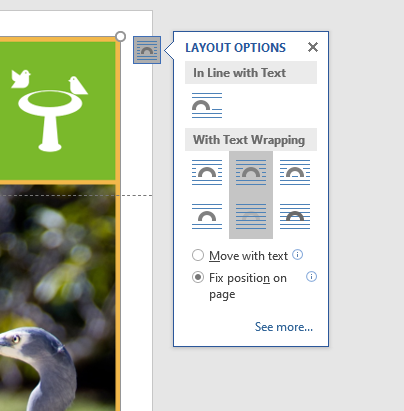The image size is (404, 411).
Task: Choose Top and Bottom wrapping icon
Action: pos(207,217)
